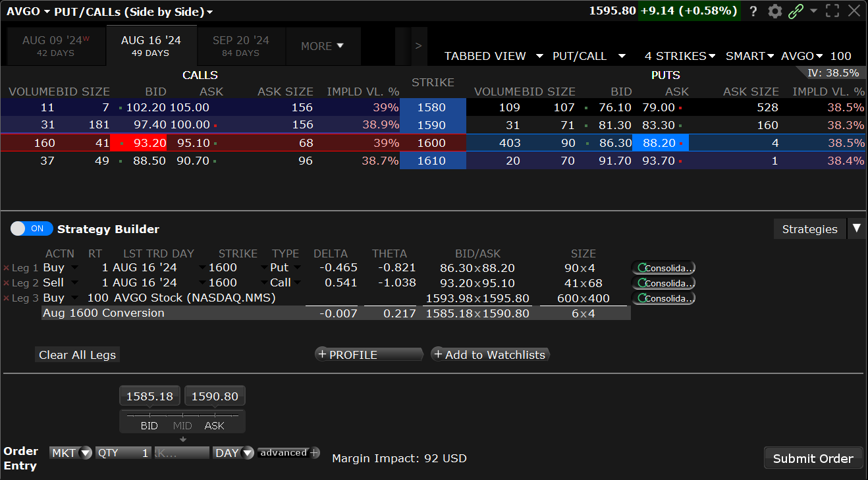Screen dimensions: 868x480
Task: Expand the 4 STRIKES dropdown
Action: click(680, 56)
